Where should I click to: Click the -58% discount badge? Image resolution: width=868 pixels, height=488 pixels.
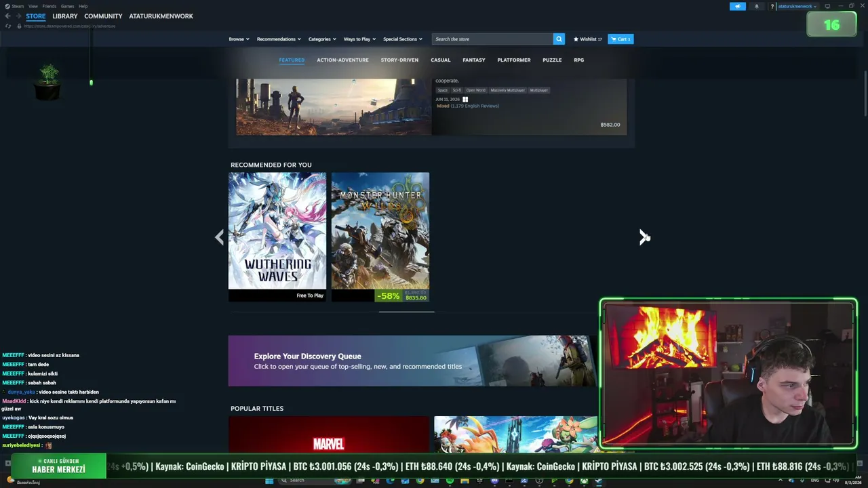click(389, 296)
